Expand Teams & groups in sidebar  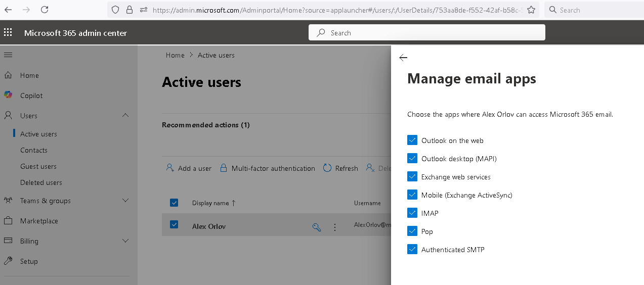click(x=125, y=201)
